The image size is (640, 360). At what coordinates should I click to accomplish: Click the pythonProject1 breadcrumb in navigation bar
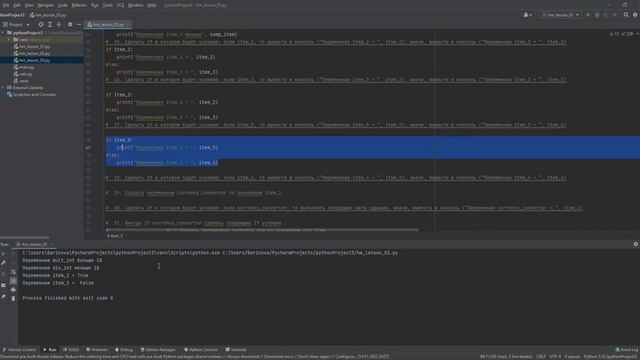pyautogui.click(x=12, y=15)
